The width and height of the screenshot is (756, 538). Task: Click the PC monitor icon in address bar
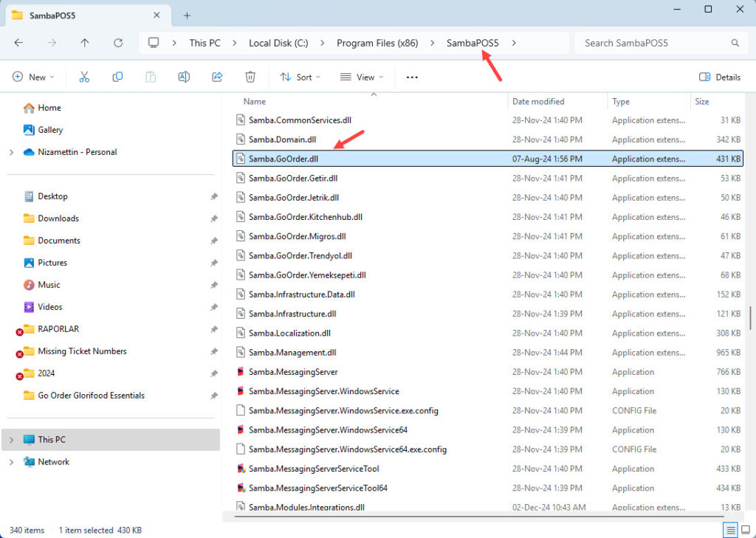154,43
